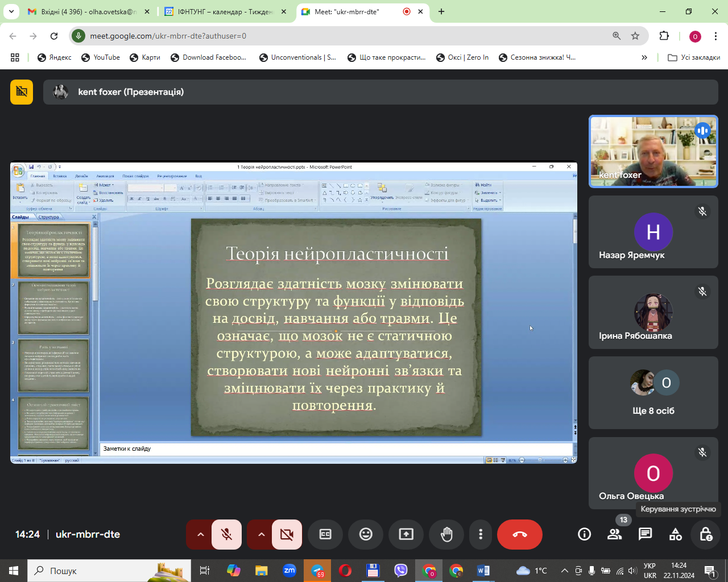Click the PowerPoint Office button orb

pyautogui.click(x=18, y=170)
